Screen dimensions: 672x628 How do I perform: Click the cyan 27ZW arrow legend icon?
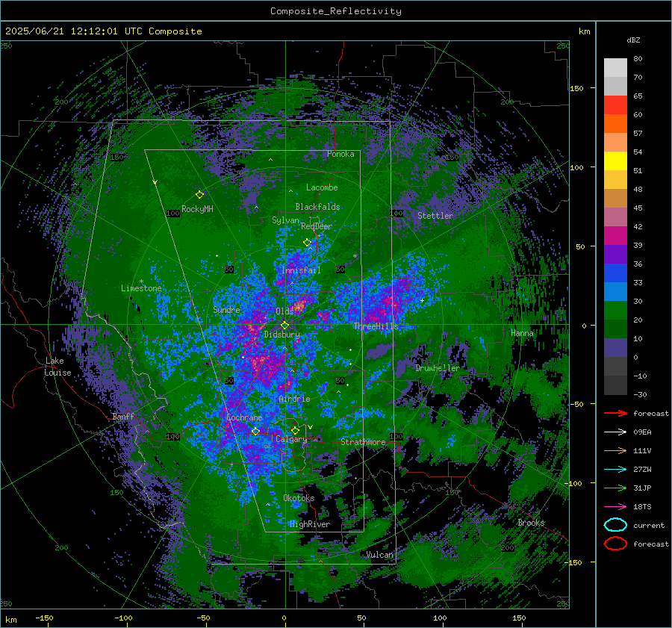(615, 470)
